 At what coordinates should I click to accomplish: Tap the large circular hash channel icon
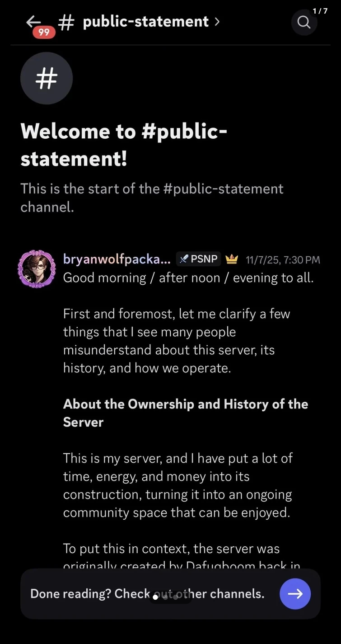click(x=46, y=79)
